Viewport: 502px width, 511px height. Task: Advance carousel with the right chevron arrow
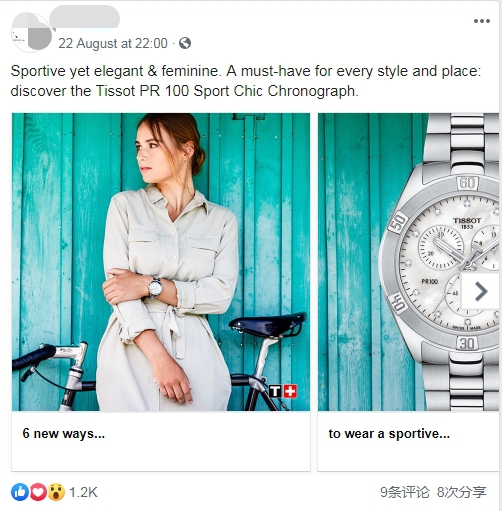coord(480,292)
